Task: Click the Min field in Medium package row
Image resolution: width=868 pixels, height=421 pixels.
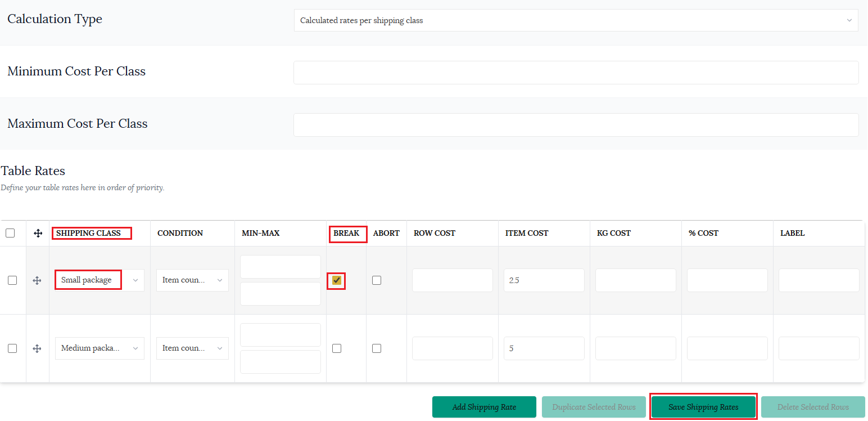Action: pyautogui.click(x=281, y=335)
